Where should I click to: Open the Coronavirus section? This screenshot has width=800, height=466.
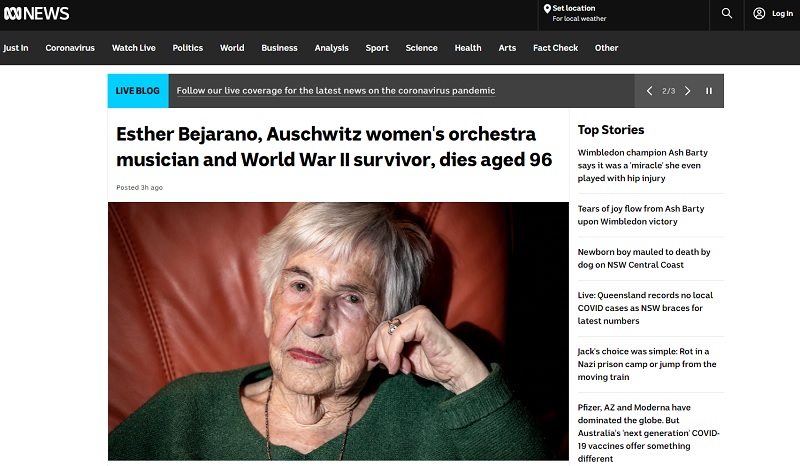[x=70, y=48]
